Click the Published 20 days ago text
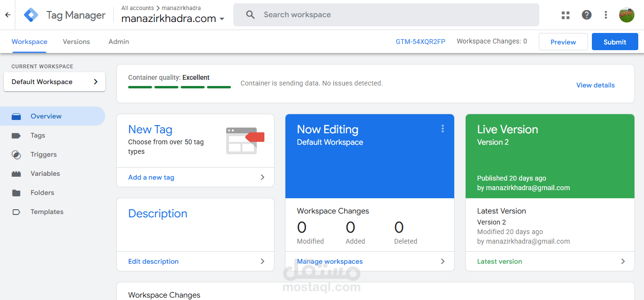Screen dimensions: 644x300 click(x=512, y=178)
